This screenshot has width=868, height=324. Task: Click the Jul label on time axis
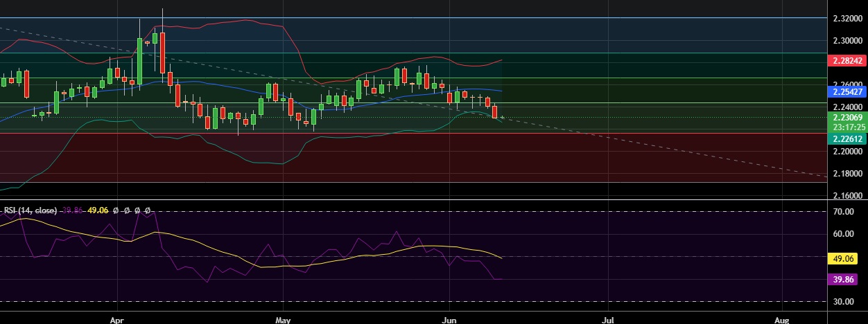click(x=608, y=320)
